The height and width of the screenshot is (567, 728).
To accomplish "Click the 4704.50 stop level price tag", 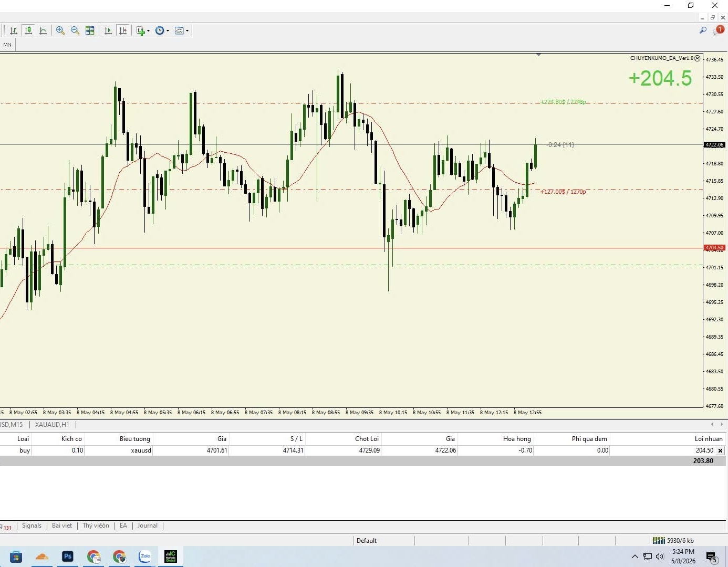I will click(x=714, y=248).
